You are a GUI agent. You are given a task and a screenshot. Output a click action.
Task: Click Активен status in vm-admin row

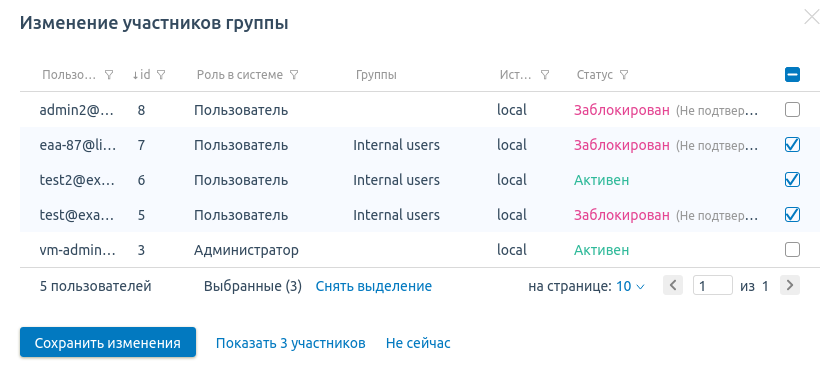[x=602, y=250]
